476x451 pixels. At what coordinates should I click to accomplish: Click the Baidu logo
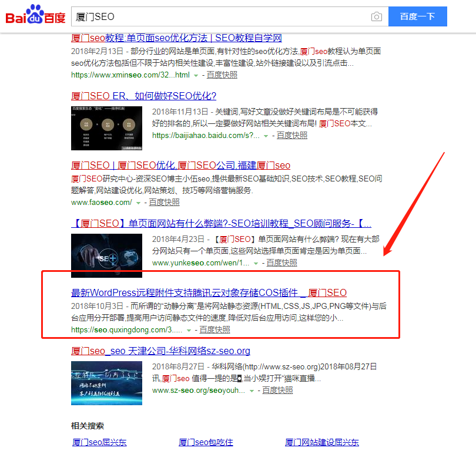pyautogui.click(x=35, y=15)
